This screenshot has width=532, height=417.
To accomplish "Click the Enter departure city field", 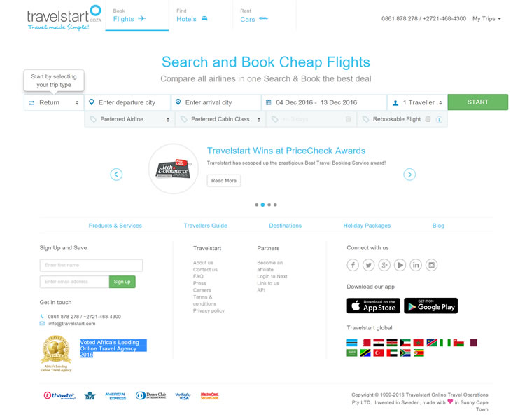I will click(x=128, y=102).
